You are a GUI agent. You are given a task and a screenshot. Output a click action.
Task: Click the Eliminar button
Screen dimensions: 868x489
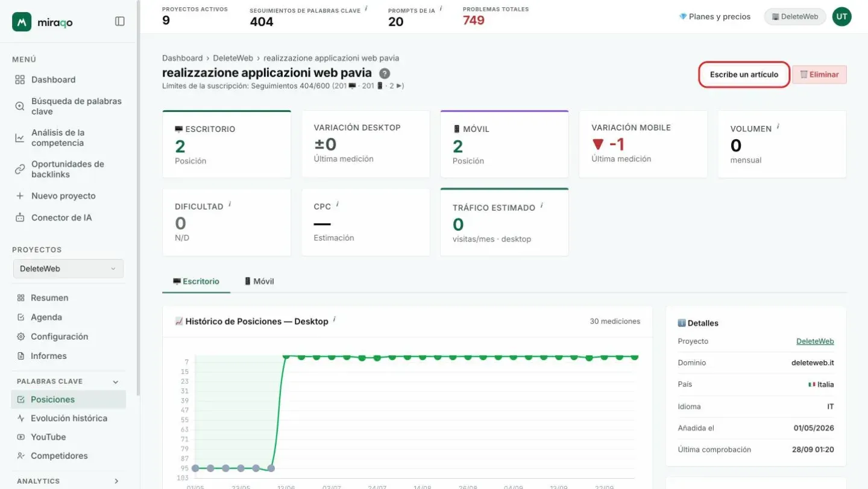(x=819, y=75)
